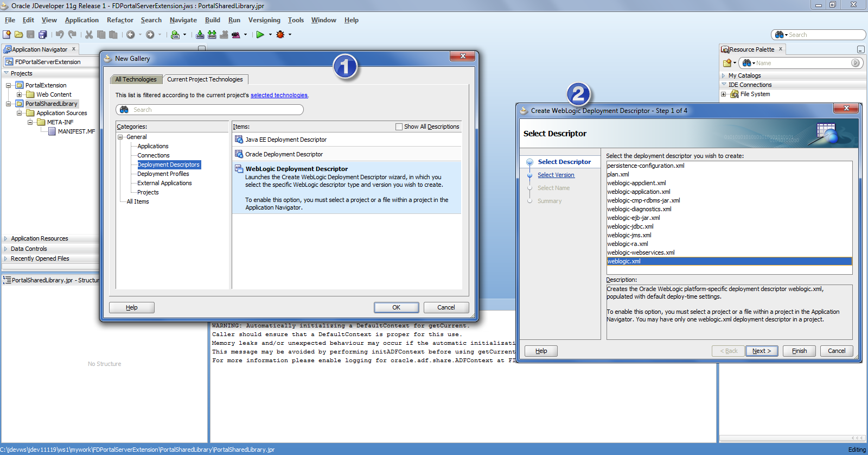This screenshot has height=455, width=868.
Task: Click the Select Version step link
Action: (556, 175)
